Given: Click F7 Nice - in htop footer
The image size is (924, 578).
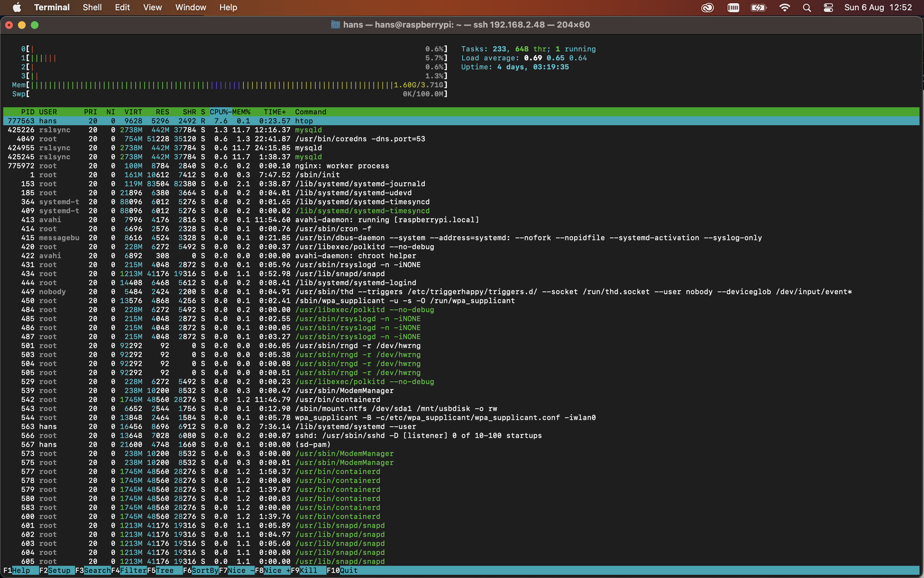Looking at the screenshot, I should pyautogui.click(x=237, y=570).
